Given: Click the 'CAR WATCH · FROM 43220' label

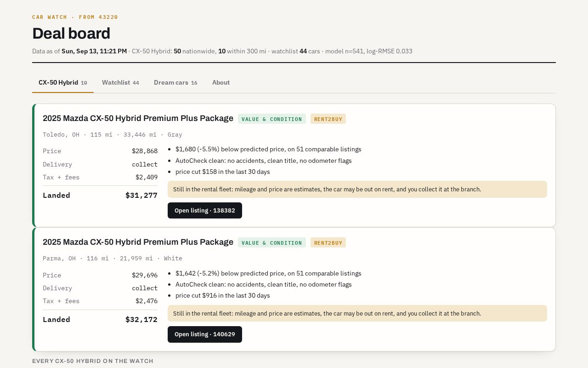Looking at the screenshot, I should coord(75,17).
